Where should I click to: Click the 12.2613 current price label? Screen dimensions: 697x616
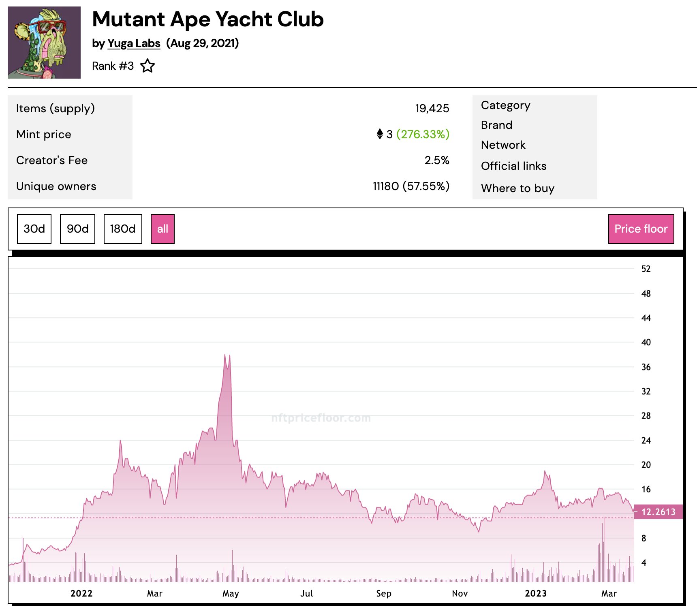click(x=658, y=512)
